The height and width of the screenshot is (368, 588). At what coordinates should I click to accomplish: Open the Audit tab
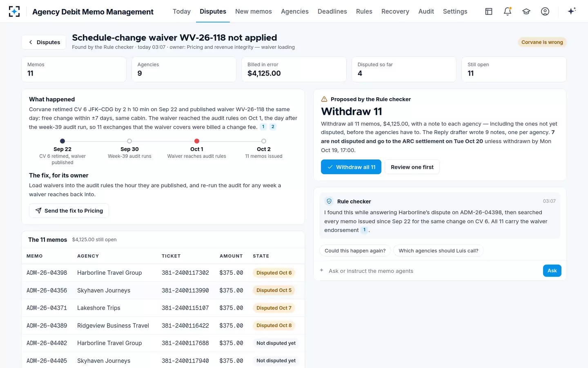click(426, 11)
